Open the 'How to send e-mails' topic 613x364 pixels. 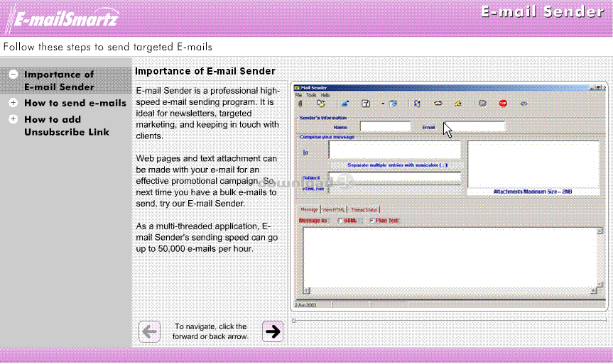pyautogui.click(x=75, y=103)
